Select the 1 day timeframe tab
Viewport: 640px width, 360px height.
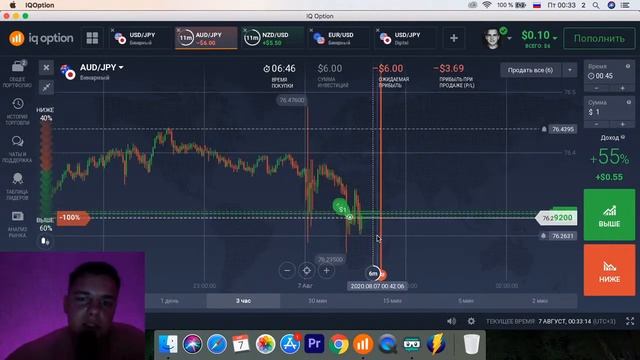pos(169,301)
